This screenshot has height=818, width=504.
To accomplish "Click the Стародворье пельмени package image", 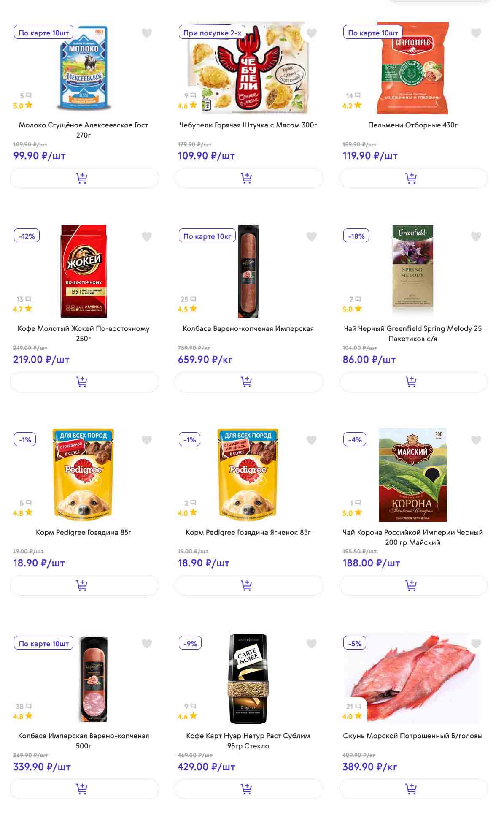I will coord(412,68).
